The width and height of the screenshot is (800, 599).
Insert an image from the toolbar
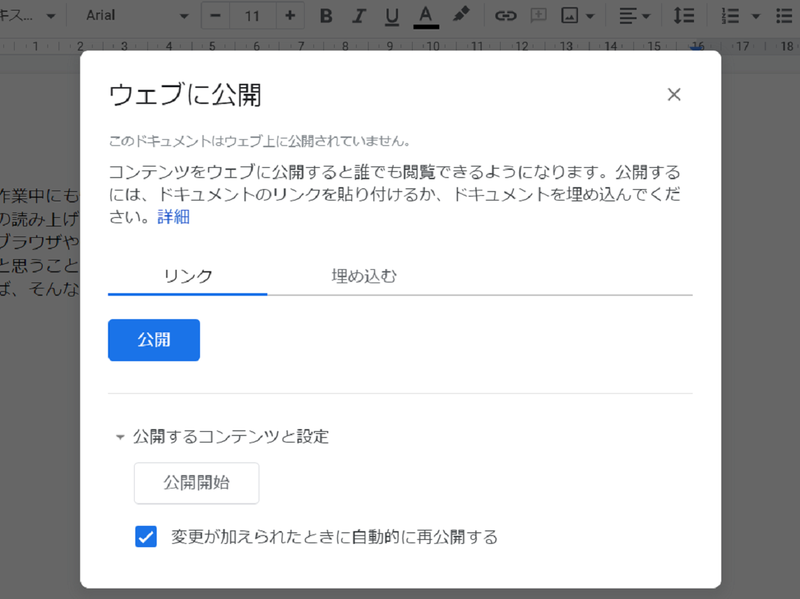[x=572, y=15]
